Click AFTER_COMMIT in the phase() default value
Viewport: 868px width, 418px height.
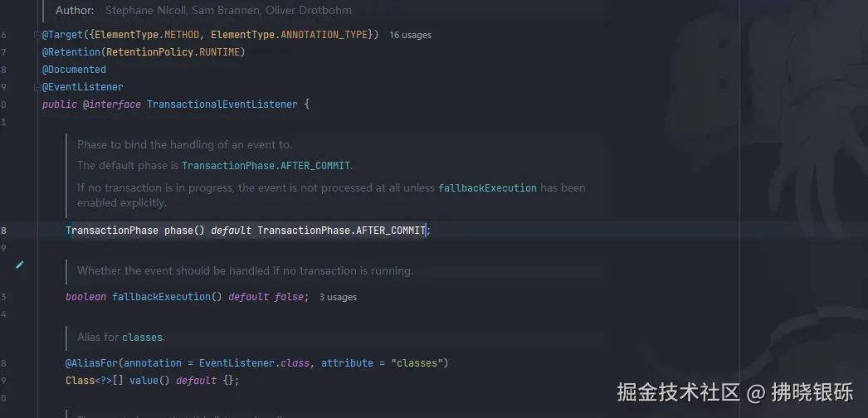click(x=391, y=230)
